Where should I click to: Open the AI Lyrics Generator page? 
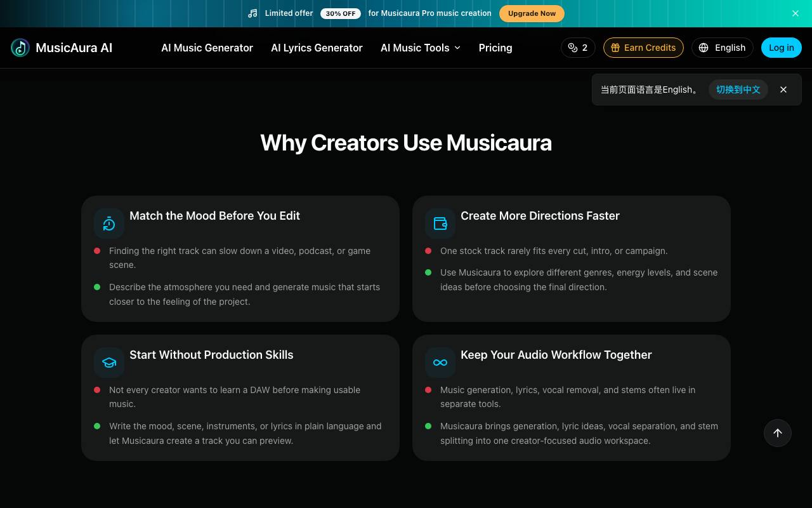tap(317, 48)
